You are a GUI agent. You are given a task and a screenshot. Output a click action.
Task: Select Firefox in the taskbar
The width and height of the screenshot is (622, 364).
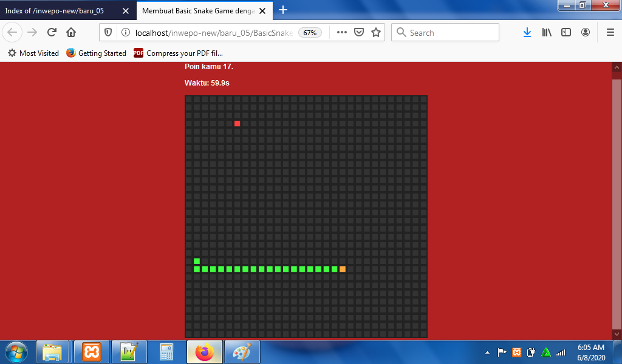[204, 352]
